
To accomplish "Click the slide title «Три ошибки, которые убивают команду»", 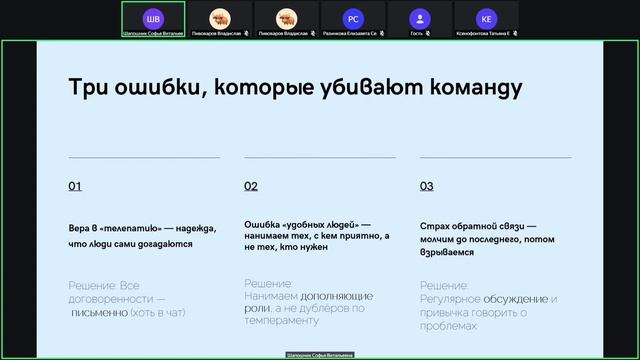I will pos(296,87).
